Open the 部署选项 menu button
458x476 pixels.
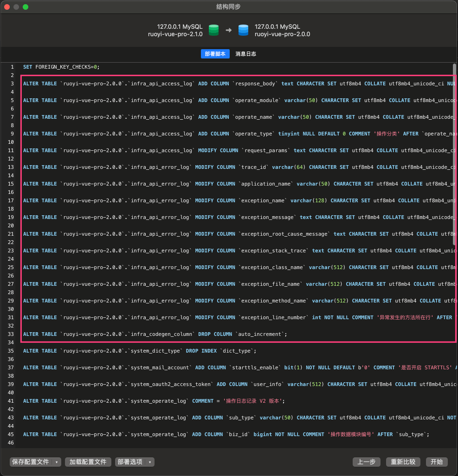(x=130, y=462)
